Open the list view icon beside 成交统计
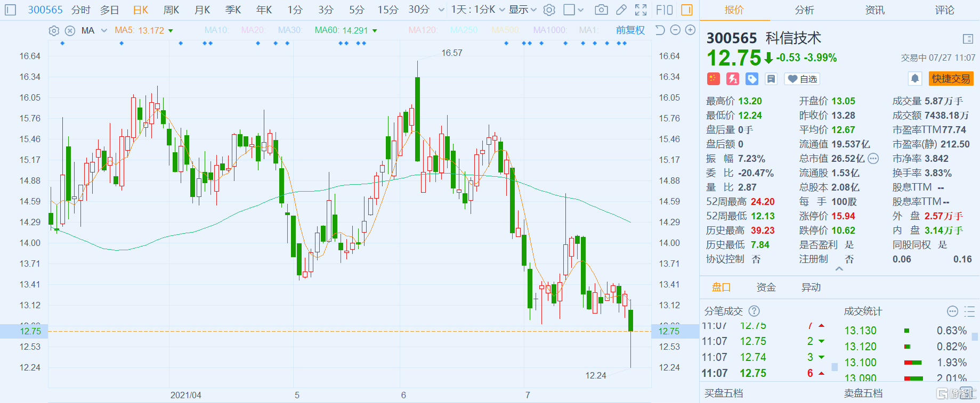The width and height of the screenshot is (980, 403). [x=969, y=311]
